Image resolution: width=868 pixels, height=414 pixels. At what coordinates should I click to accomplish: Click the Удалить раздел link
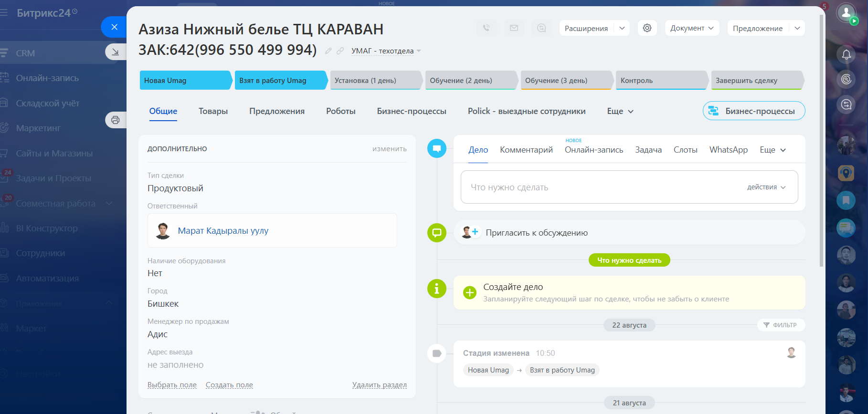(380, 385)
